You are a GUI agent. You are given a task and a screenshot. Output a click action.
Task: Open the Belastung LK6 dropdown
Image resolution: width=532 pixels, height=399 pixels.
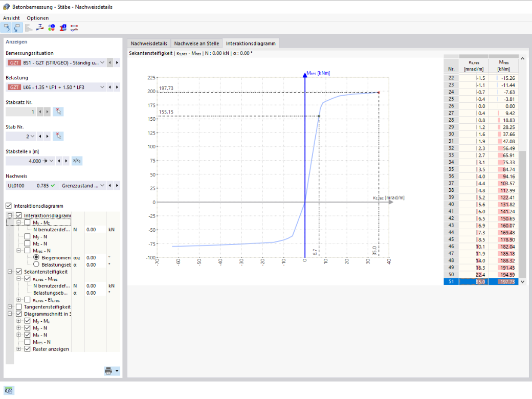(102, 87)
